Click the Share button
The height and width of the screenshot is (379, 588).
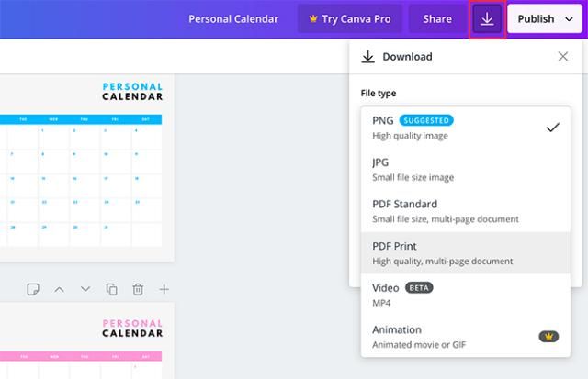click(437, 18)
